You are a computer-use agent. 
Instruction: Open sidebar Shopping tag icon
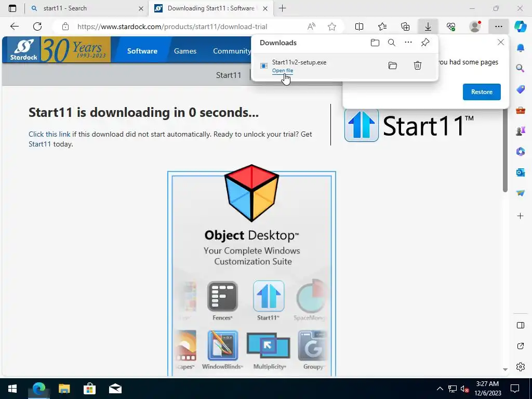(521, 89)
